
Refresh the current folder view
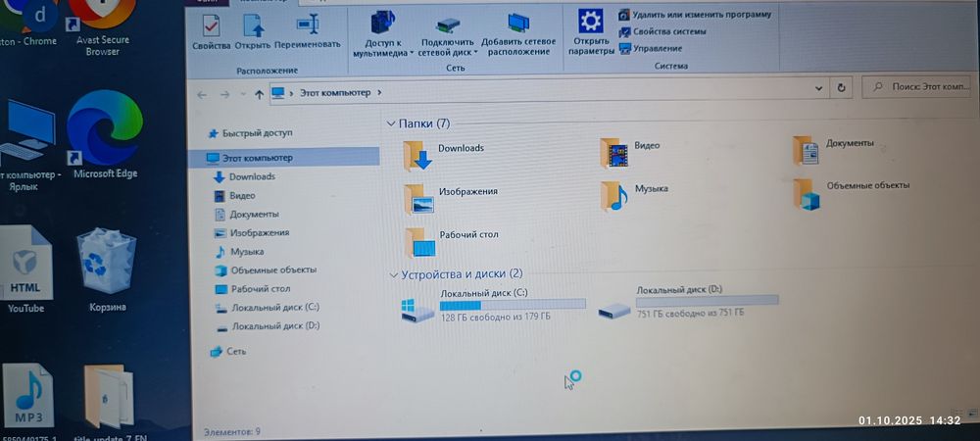pos(841,88)
